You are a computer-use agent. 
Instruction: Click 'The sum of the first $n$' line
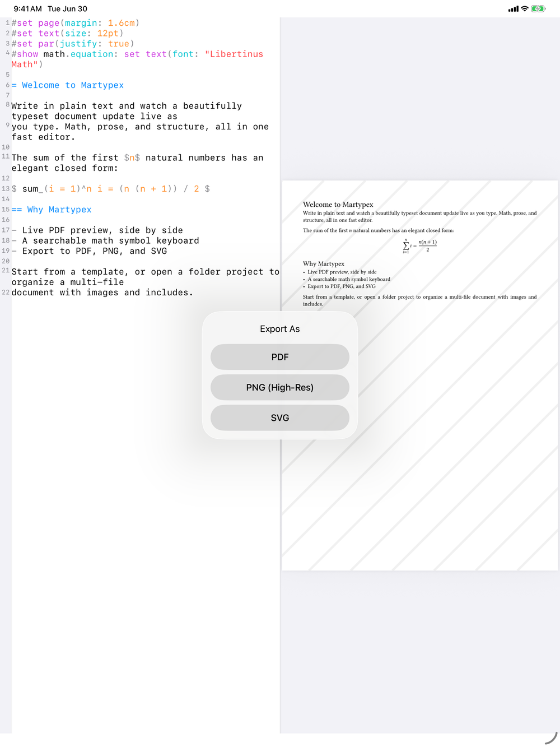pos(137,163)
